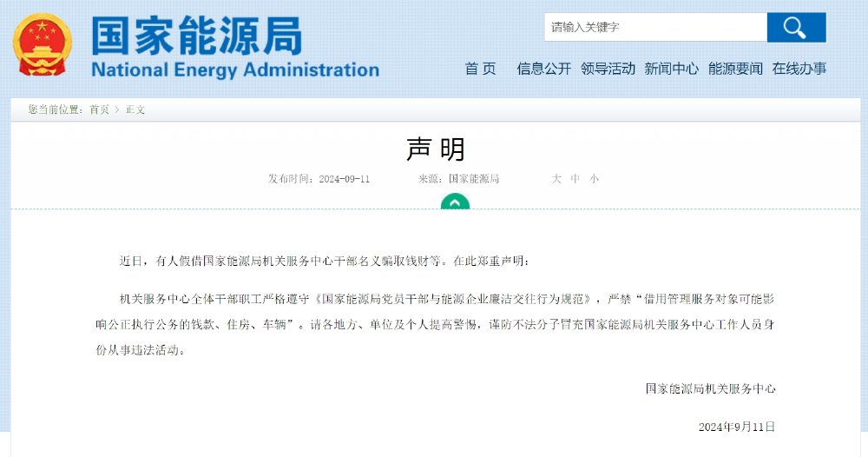
Task: Click the 来源 国家能源局 source label
Action: pyautogui.click(x=459, y=178)
